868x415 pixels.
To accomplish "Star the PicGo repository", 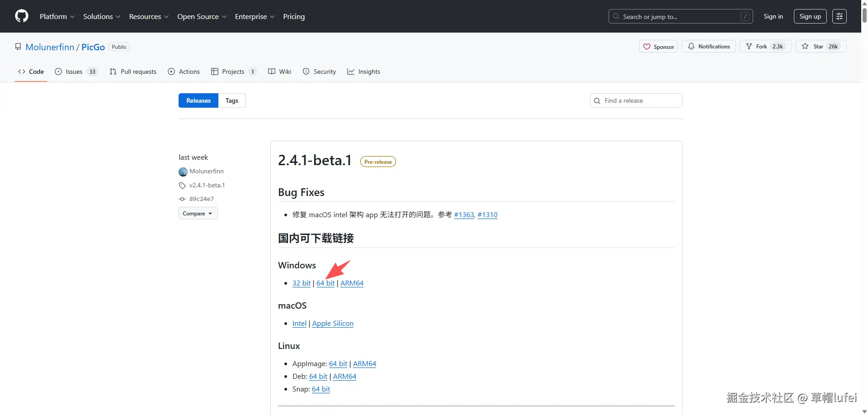I will 821,46.
